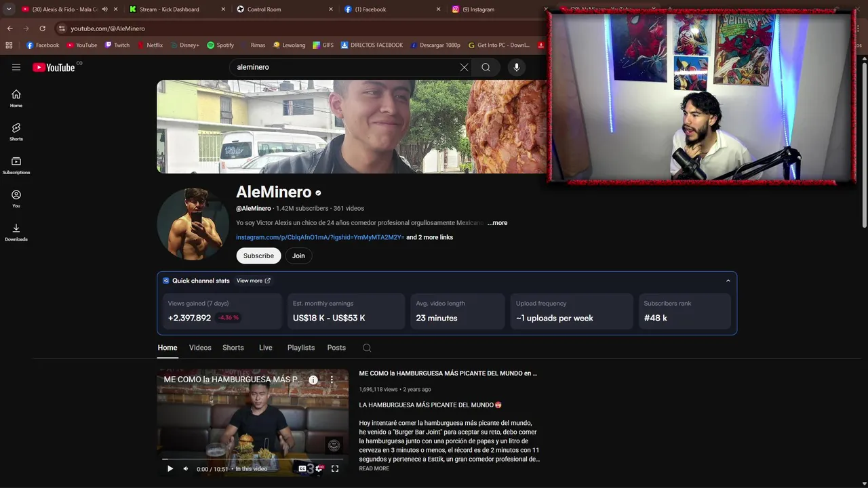Click the YouTube logo
Screen dimensions: 868x488
pos(54,67)
